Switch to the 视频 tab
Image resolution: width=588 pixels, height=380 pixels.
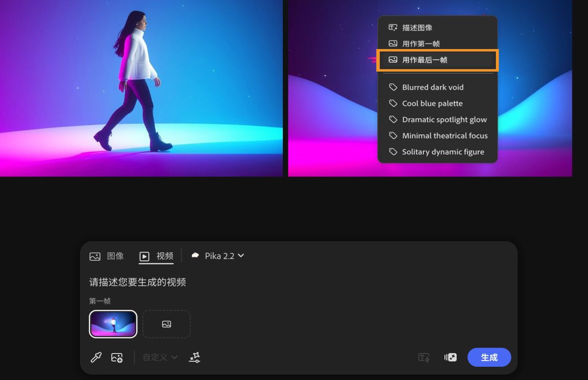pyautogui.click(x=156, y=256)
